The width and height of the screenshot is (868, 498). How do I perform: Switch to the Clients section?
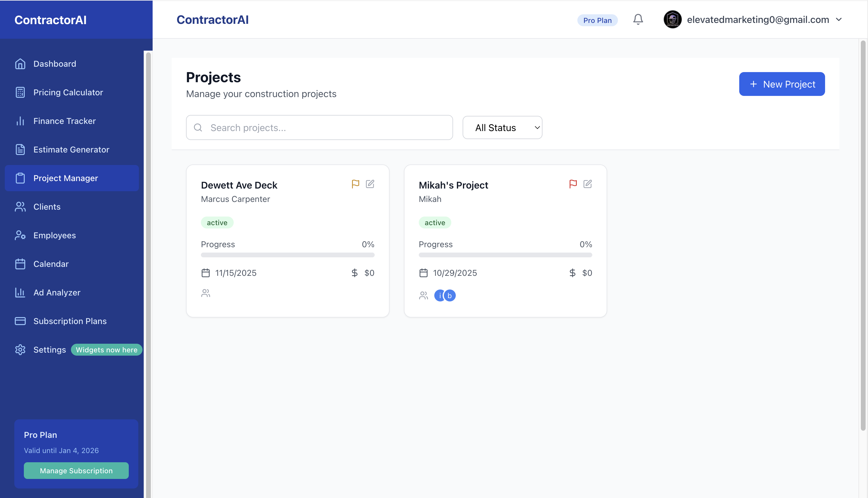click(x=47, y=207)
